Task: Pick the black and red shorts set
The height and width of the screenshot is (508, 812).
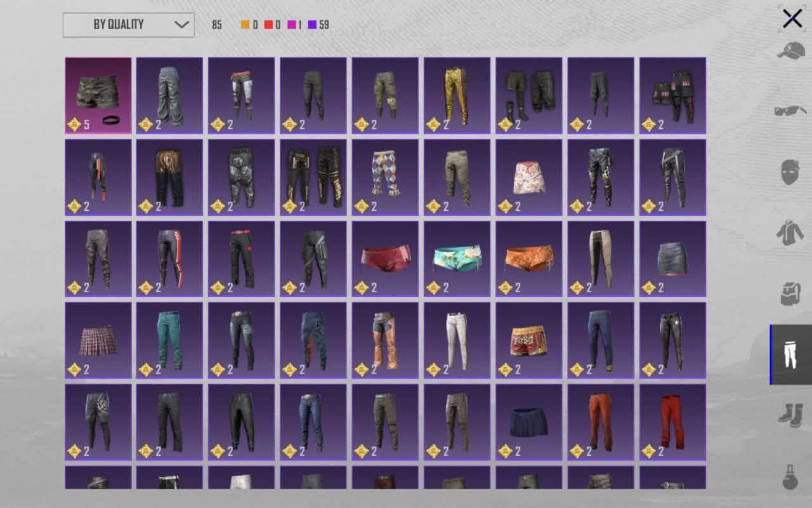Action: tap(672, 95)
